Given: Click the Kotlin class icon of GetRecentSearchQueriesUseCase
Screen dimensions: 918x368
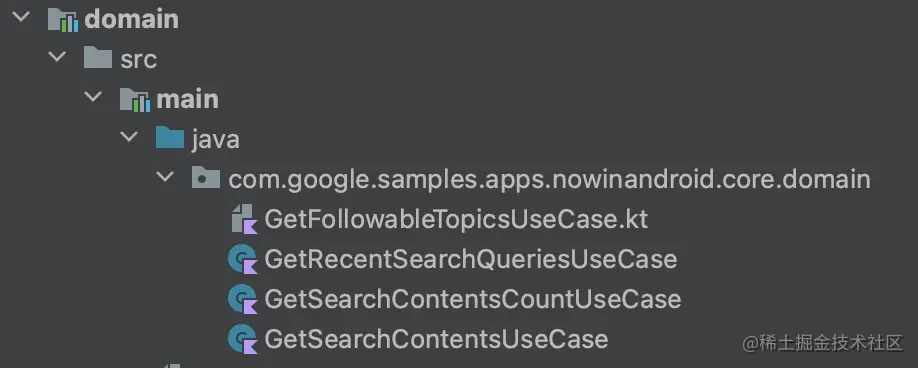Looking at the screenshot, I should point(242,259).
